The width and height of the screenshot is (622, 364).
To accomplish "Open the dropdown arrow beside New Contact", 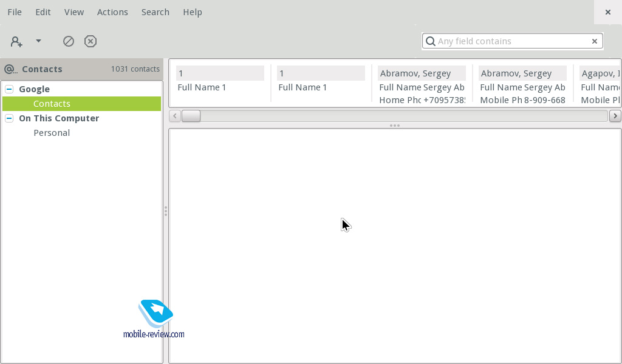I will [x=38, y=41].
